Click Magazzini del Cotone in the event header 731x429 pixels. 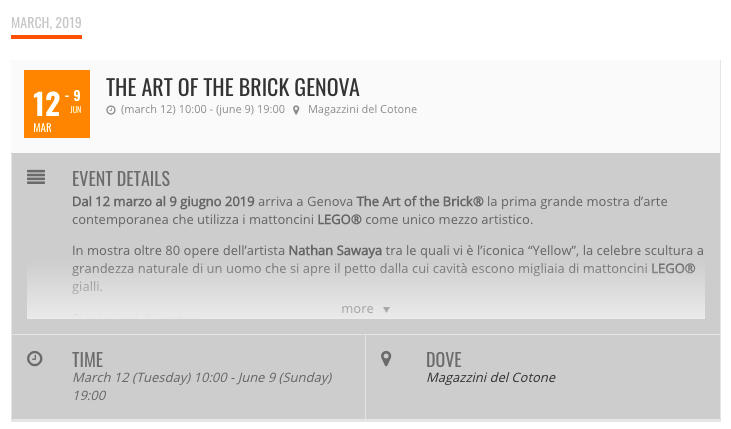pos(362,110)
